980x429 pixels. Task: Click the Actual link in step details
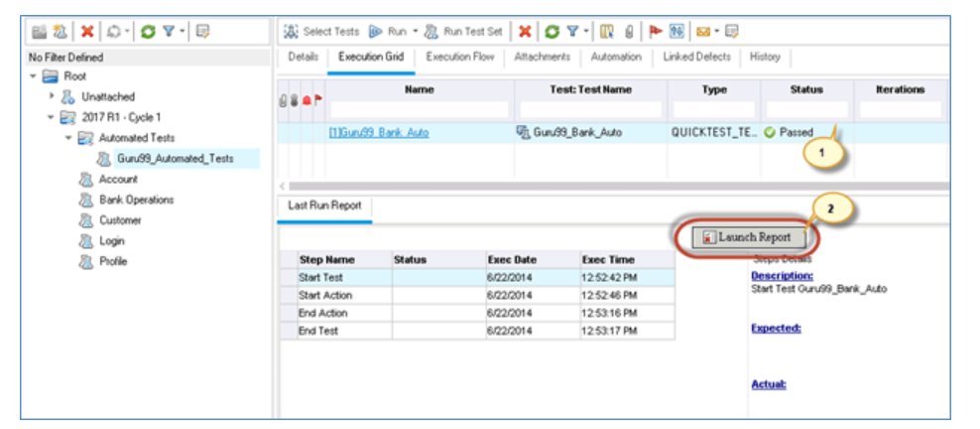[x=768, y=384]
